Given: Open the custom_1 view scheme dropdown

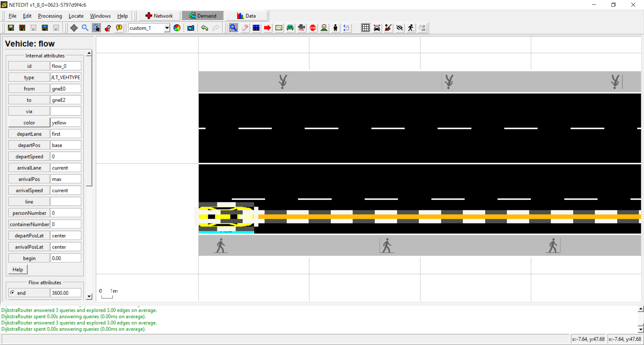Looking at the screenshot, I should pyautogui.click(x=166, y=28).
